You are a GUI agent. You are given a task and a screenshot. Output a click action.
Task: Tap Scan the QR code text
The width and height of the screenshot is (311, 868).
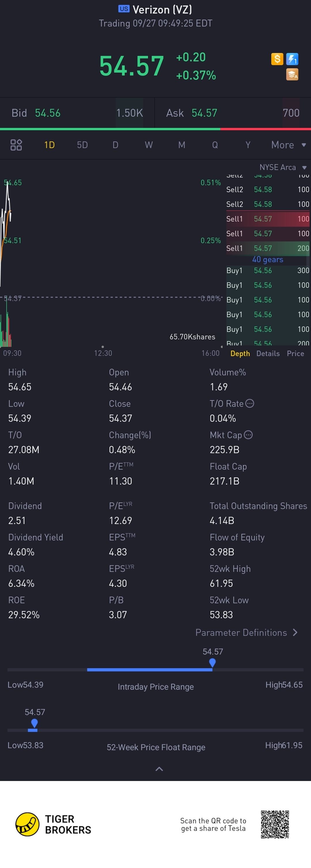[213, 824]
